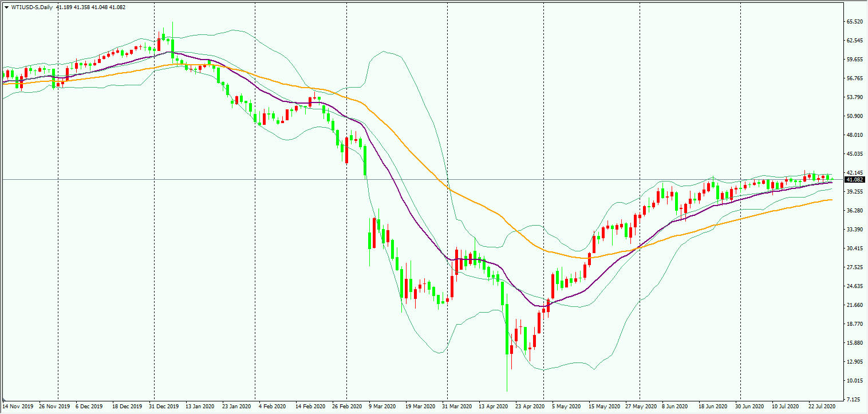Open the chart menu triangle beside WTIUSD-S
Viewport: 868px width, 414px height.
tap(6, 7)
